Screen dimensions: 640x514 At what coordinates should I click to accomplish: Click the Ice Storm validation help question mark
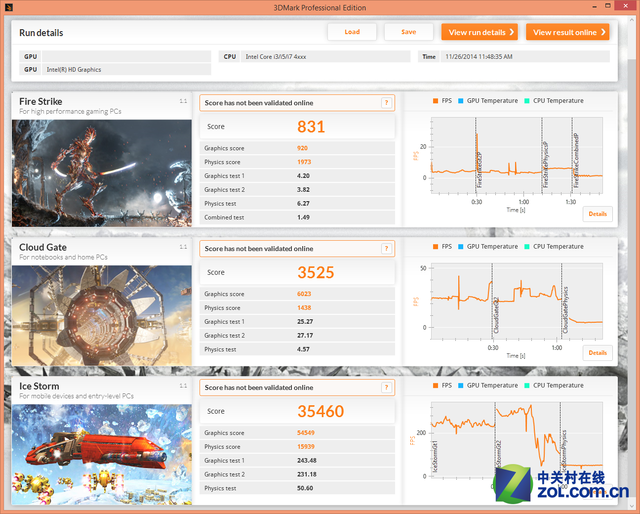pos(386,387)
